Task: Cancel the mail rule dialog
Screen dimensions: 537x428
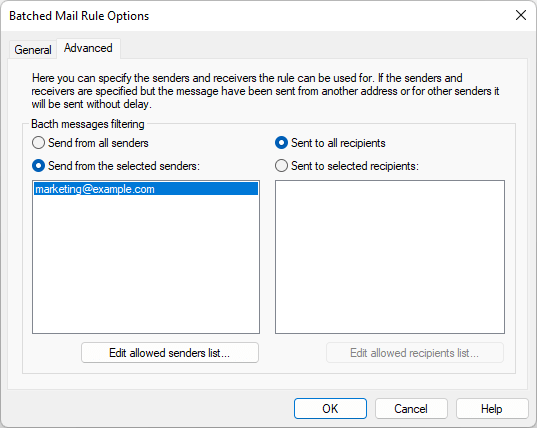Action: (411, 408)
